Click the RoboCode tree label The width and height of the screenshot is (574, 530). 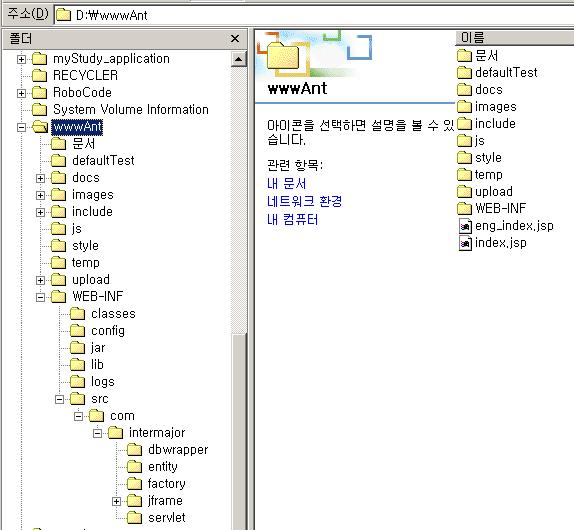(x=82, y=93)
